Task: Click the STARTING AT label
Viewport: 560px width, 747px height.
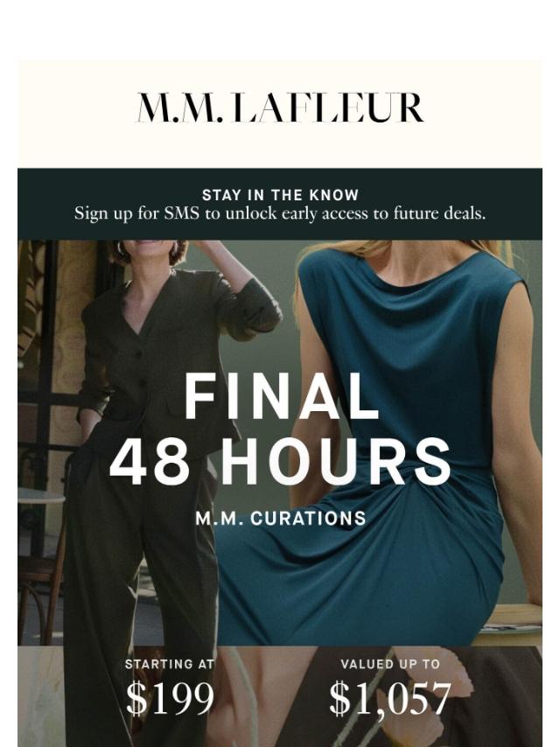Action: [169, 664]
